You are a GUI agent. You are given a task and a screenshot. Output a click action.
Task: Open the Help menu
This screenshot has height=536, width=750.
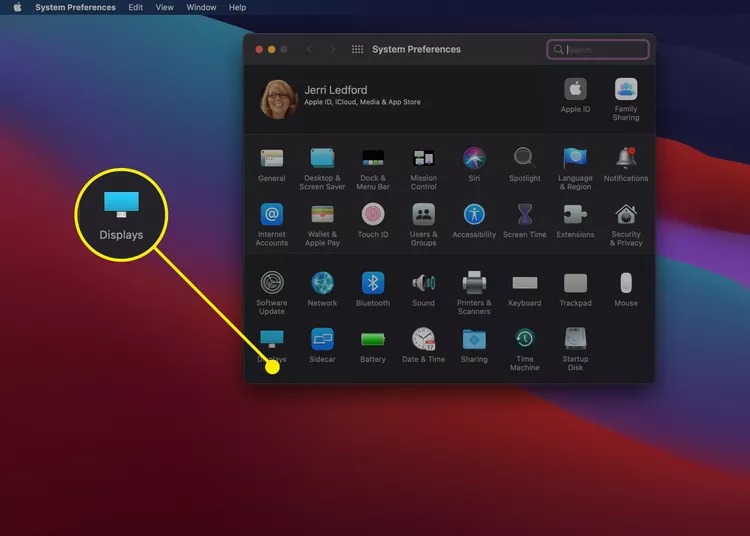(237, 7)
